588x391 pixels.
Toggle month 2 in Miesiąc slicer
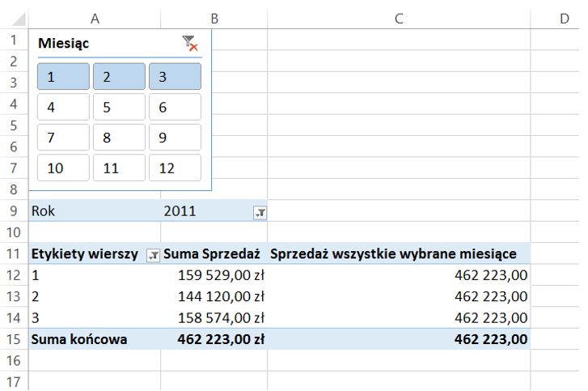pyautogui.click(x=119, y=77)
